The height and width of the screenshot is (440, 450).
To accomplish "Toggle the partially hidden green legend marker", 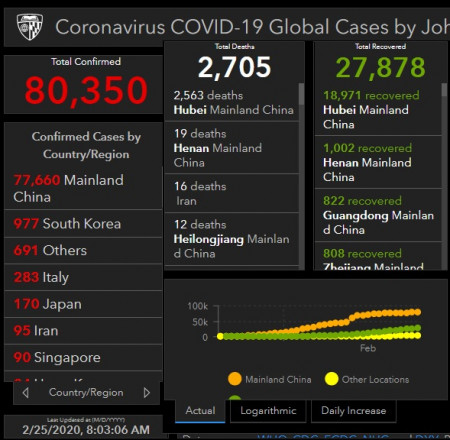I will (x=235, y=398).
